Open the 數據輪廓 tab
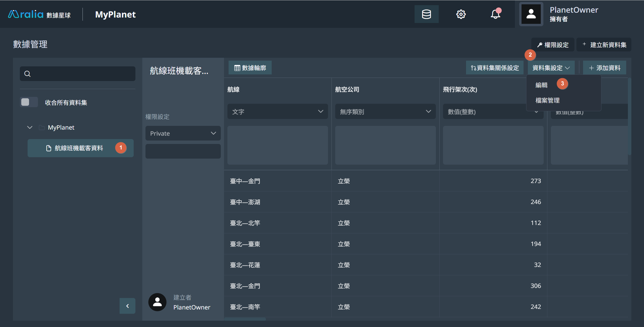The width and height of the screenshot is (644, 327). click(250, 68)
